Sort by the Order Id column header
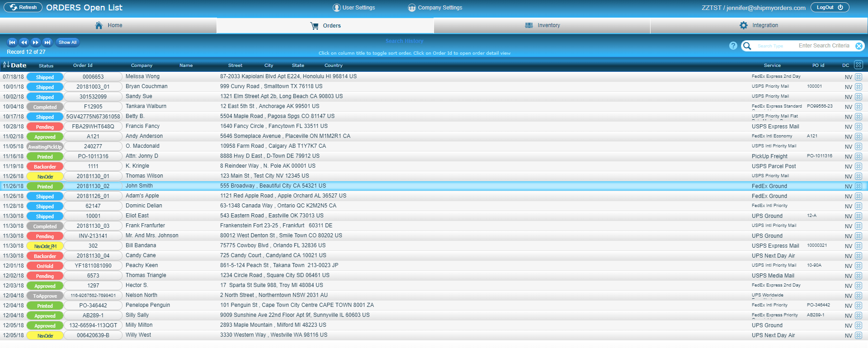This screenshot has height=348, width=868. [x=83, y=65]
